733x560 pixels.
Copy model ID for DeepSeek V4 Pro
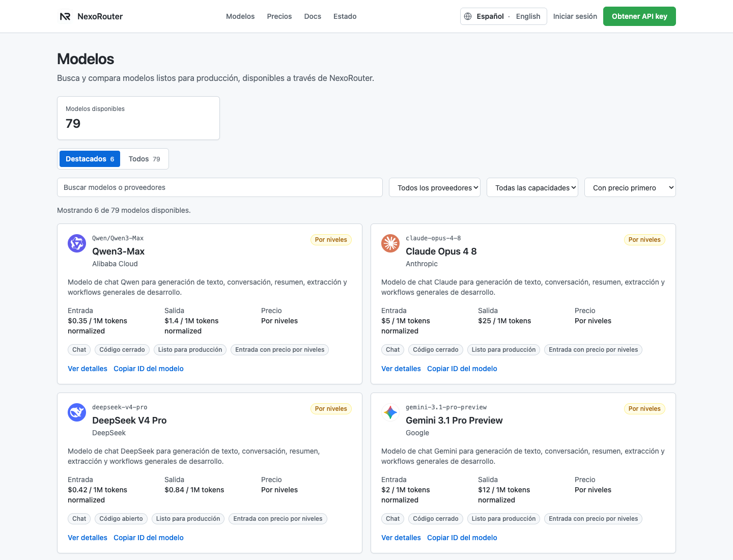pos(149,538)
